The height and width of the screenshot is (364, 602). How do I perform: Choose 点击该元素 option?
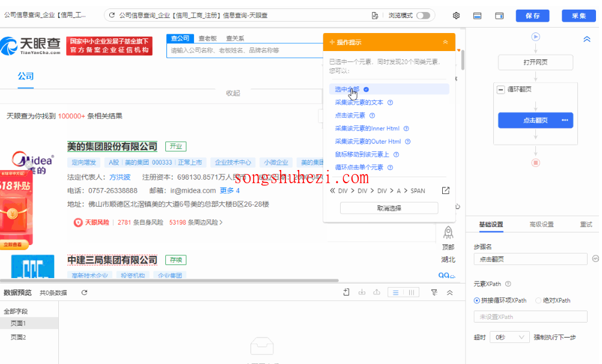(x=350, y=115)
